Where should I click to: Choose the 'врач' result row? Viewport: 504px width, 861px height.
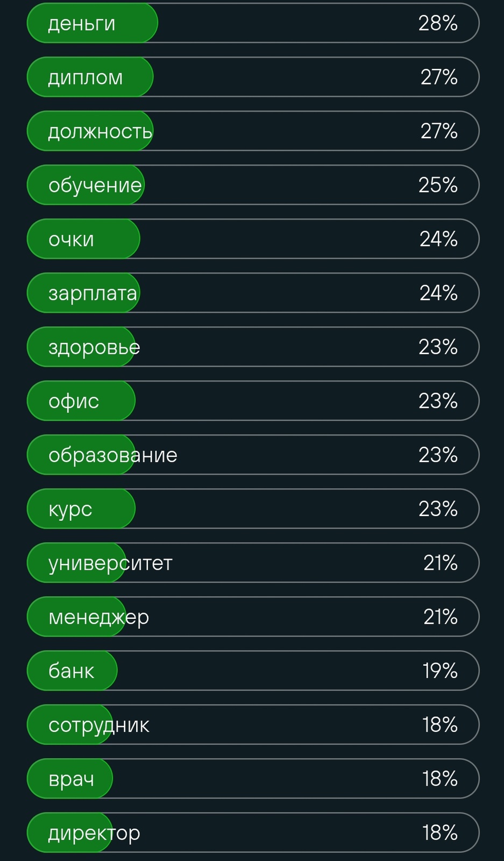coord(253,779)
